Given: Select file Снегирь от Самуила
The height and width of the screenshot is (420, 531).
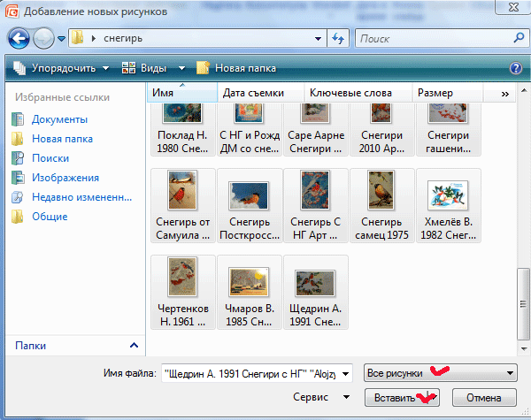Looking at the screenshot, I should point(183,205).
